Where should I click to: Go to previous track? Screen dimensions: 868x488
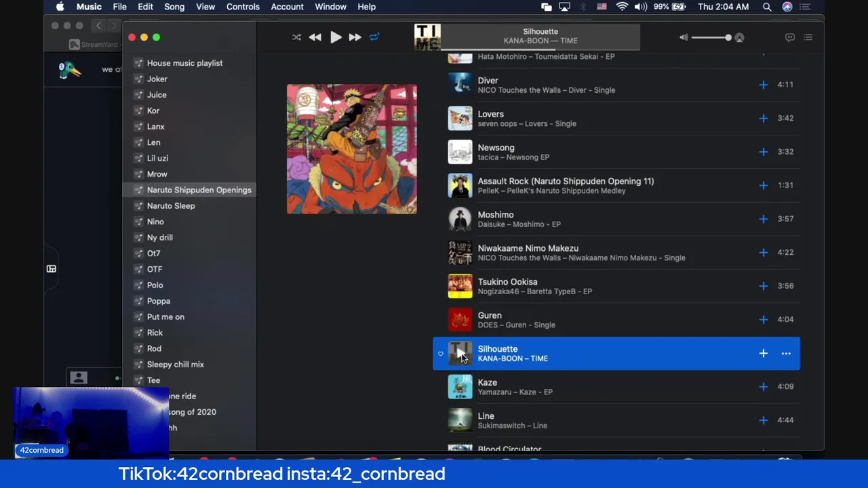click(x=315, y=37)
